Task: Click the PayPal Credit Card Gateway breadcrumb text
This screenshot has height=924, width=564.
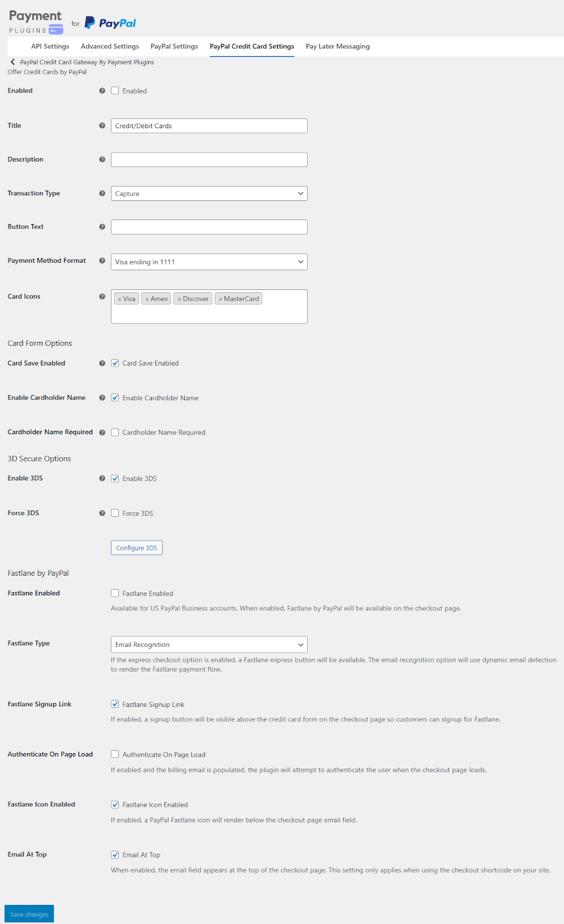Action: (87, 62)
